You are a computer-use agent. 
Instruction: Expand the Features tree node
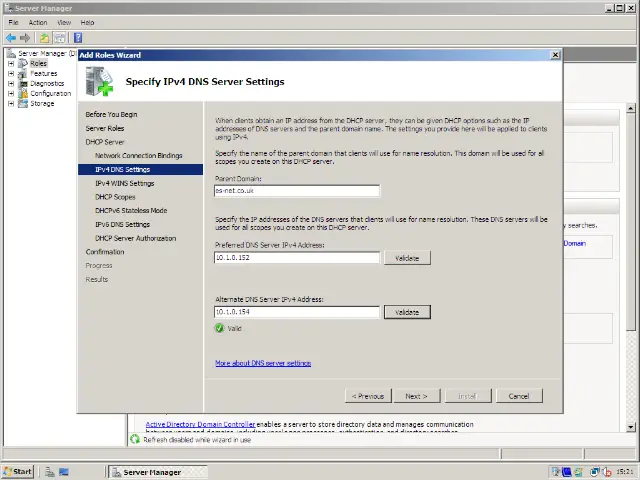point(11,73)
